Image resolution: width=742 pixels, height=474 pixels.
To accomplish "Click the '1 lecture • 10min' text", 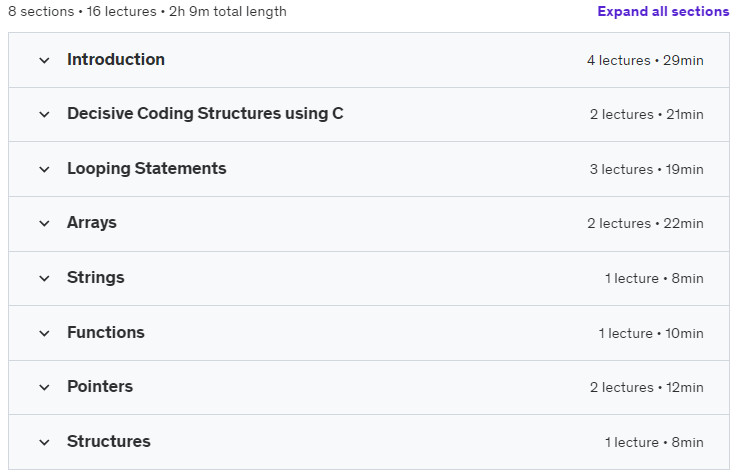I will point(651,334).
